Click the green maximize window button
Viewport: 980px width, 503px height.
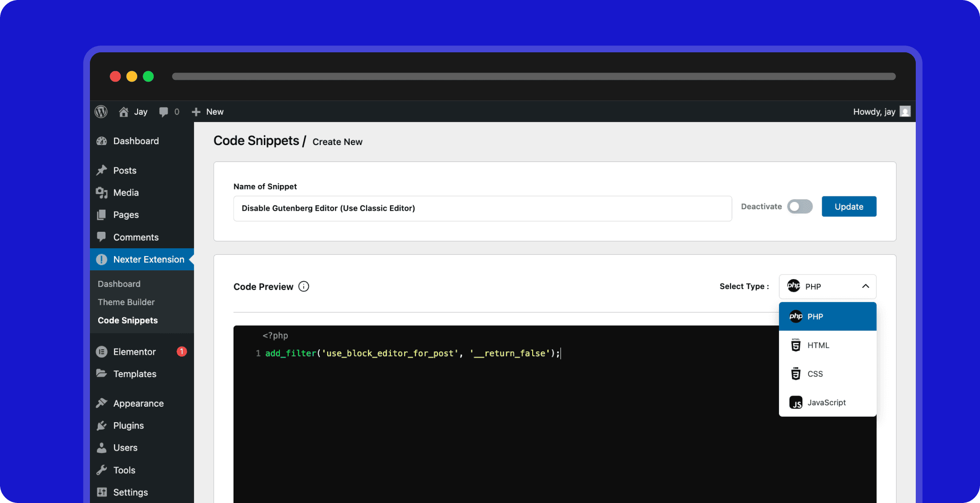click(x=148, y=76)
